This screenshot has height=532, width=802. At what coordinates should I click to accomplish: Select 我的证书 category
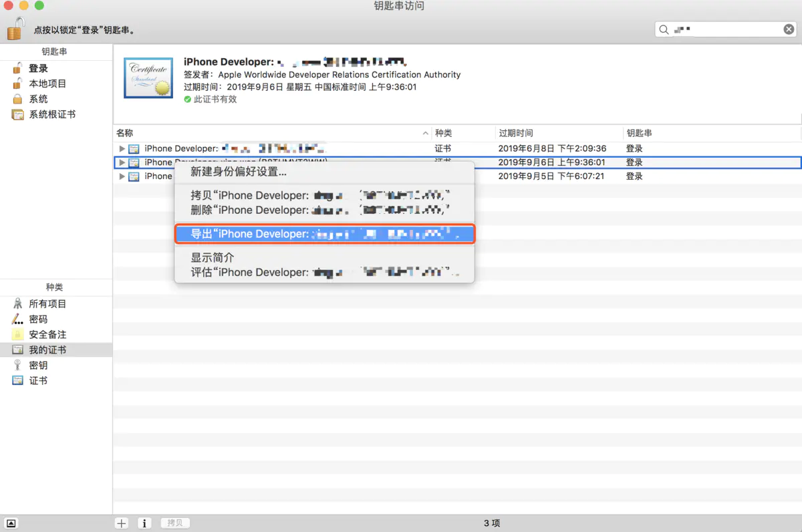click(x=56, y=350)
